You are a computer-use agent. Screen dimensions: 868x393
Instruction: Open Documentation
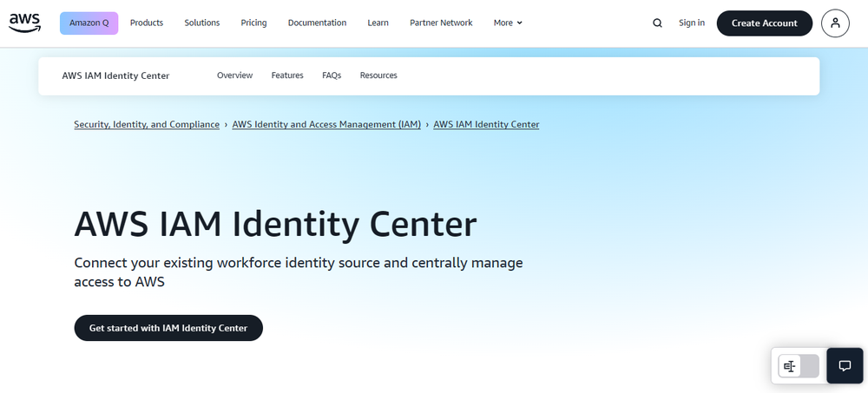coord(317,23)
